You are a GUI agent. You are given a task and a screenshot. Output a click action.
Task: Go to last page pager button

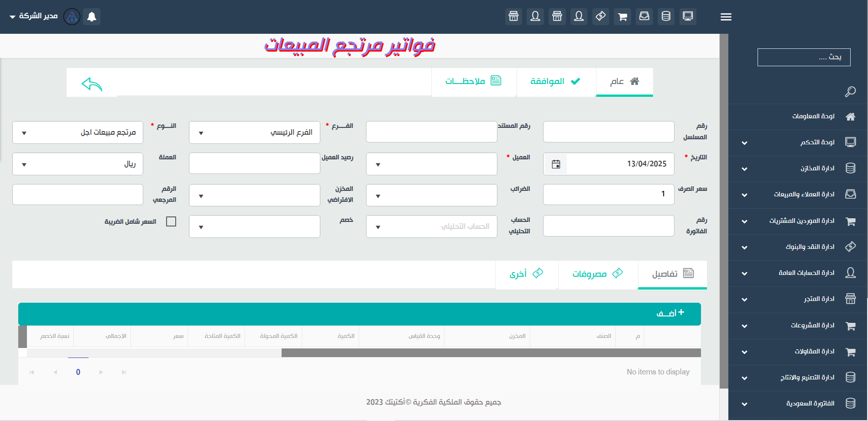[124, 372]
